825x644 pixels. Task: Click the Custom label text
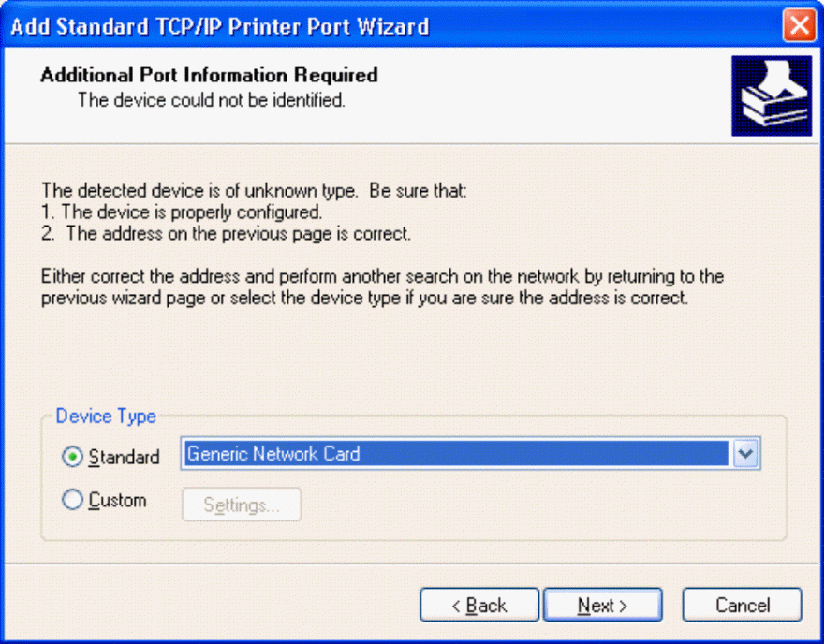tap(117, 500)
